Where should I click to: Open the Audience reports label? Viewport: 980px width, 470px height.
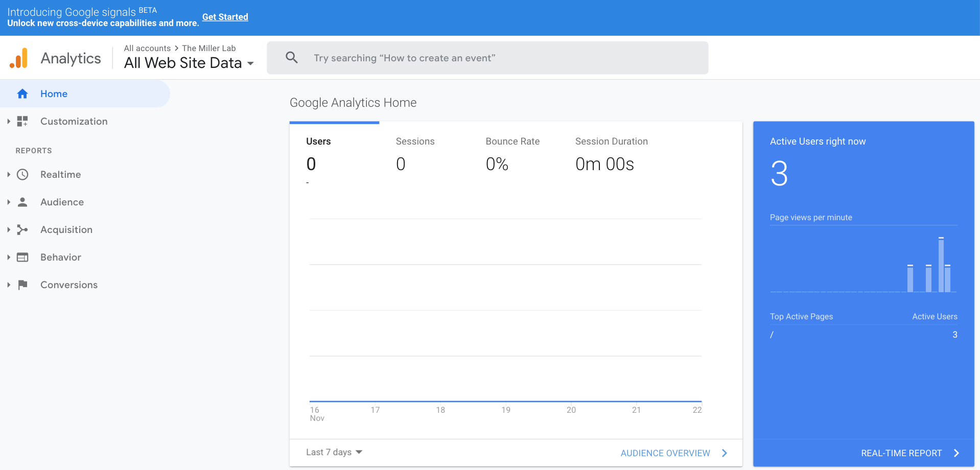[x=62, y=202]
